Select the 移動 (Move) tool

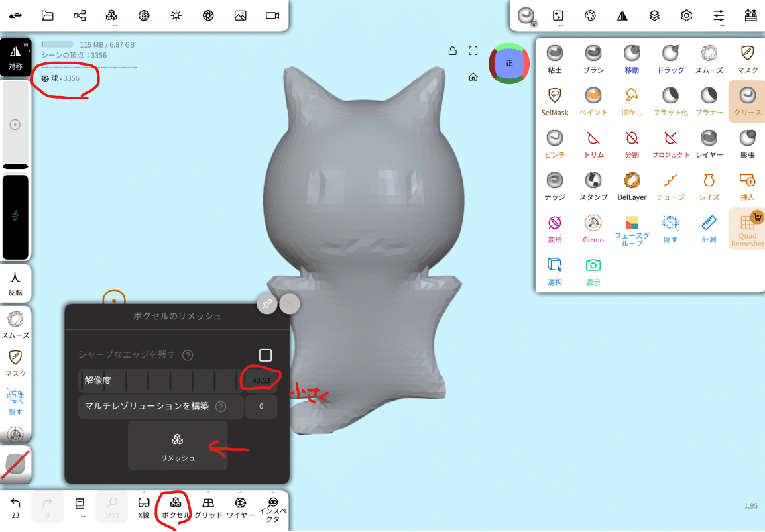coord(632,60)
